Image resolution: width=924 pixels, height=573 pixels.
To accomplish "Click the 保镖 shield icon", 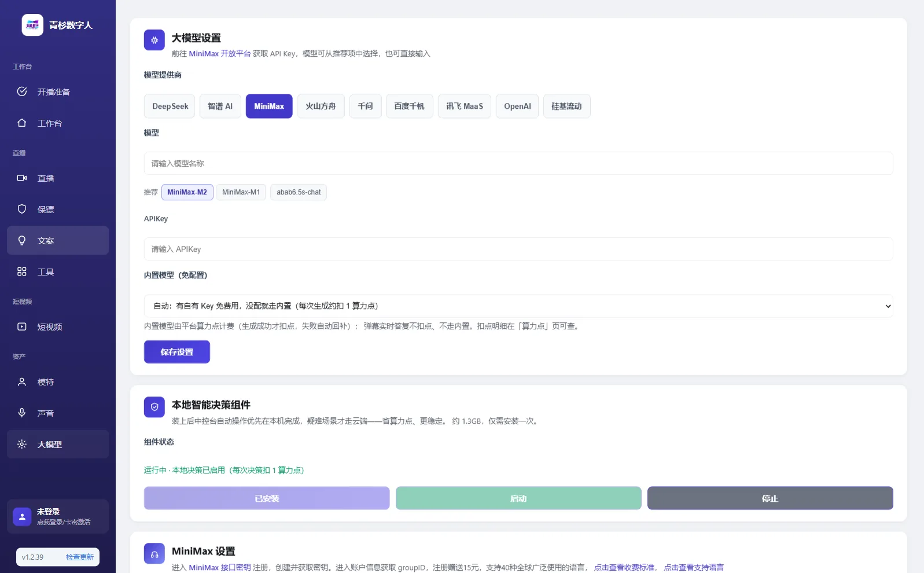I will pos(22,209).
